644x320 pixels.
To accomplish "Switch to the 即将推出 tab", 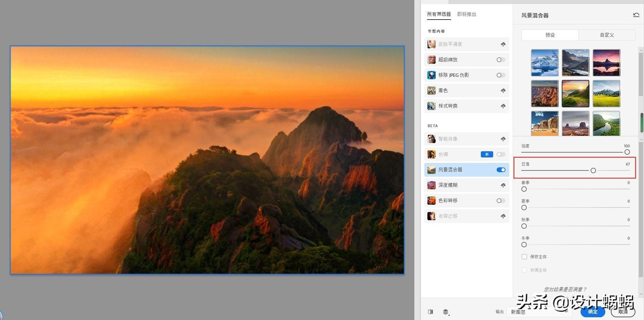I will pos(466,14).
